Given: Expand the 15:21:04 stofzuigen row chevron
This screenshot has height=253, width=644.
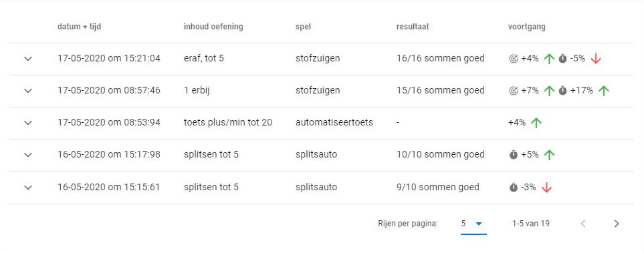Looking at the screenshot, I should click(28, 59).
